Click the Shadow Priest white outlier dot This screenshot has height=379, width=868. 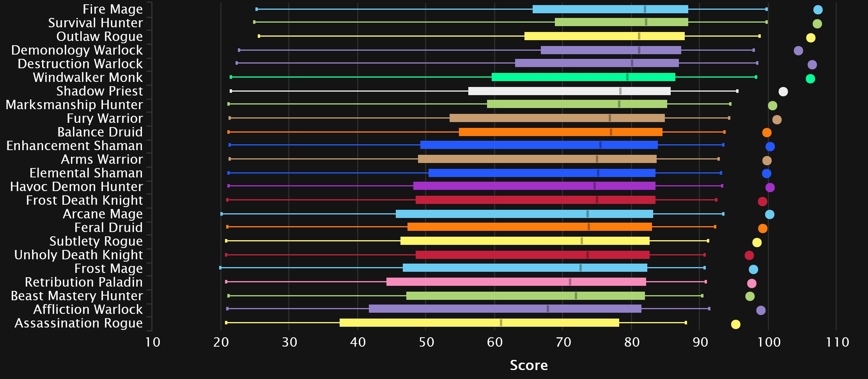(x=783, y=92)
